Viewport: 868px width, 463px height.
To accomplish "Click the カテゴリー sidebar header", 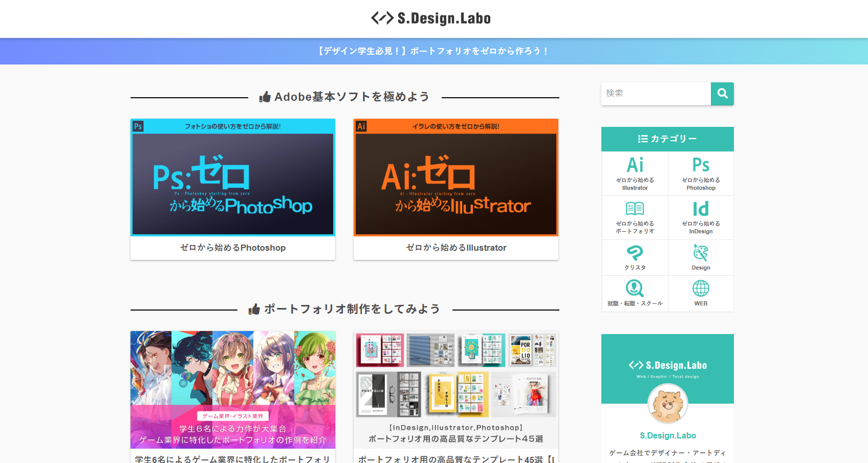I will point(667,138).
